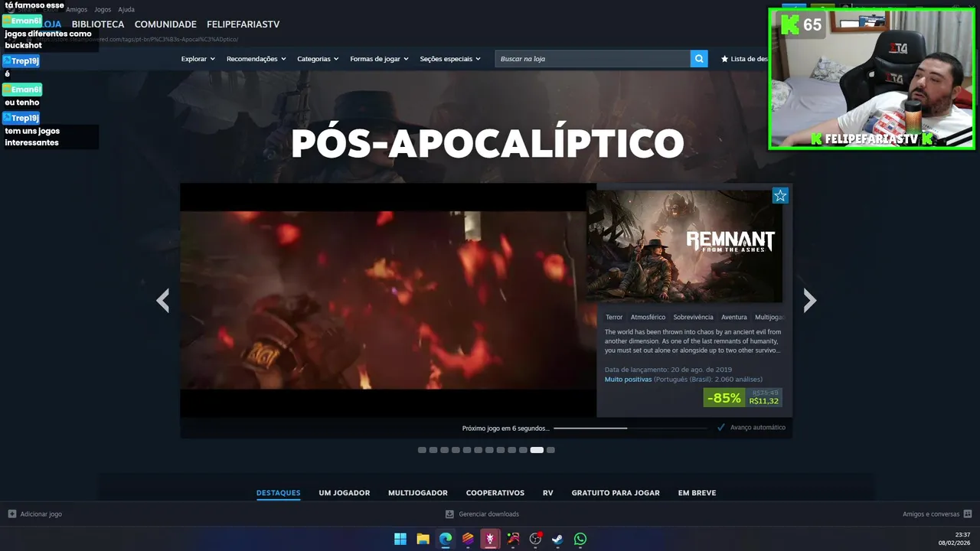Click the magnifier search button in store
The image size is (980, 551).
(x=699, y=59)
